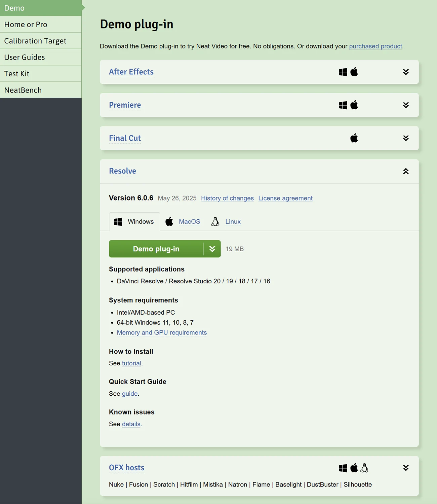Click the Apple icon beside MacOS tab

click(x=169, y=221)
